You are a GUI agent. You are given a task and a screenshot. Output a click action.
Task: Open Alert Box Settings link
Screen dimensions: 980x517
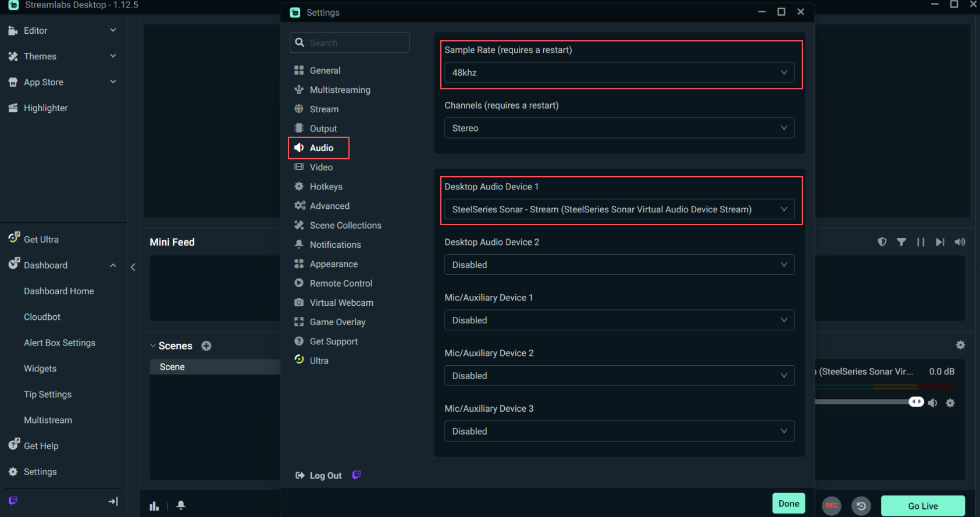click(59, 343)
